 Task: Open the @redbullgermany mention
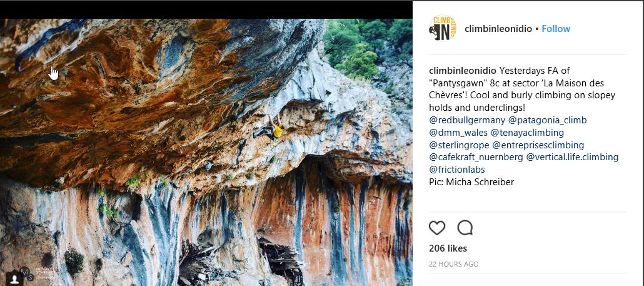point(467,120)
